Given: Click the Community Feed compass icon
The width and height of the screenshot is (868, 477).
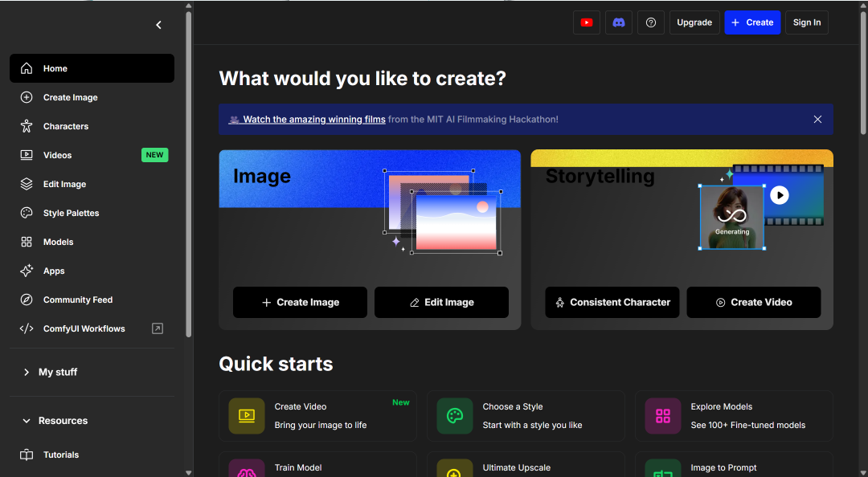Looking at the screenshot, I should pos(27,300).
